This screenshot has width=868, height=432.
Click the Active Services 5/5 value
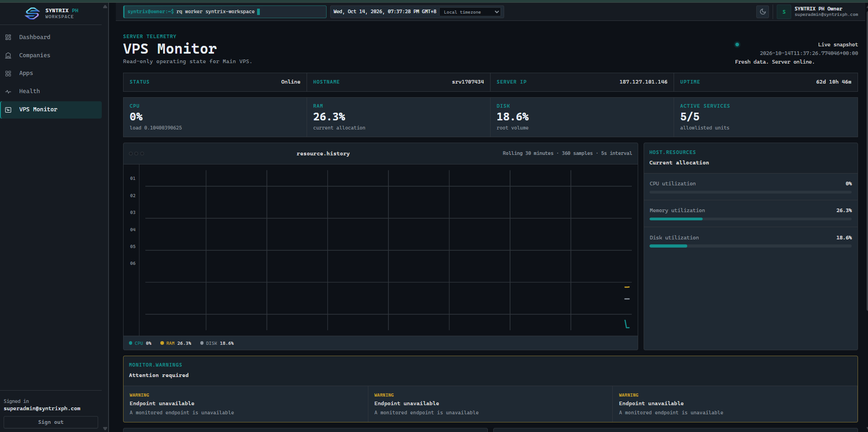[689, 117]
